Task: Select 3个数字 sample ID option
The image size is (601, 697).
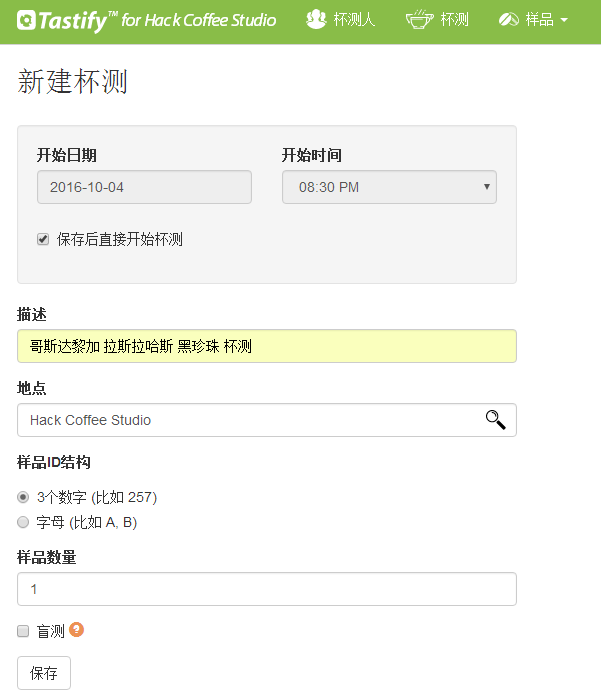Action: [23, 497]
